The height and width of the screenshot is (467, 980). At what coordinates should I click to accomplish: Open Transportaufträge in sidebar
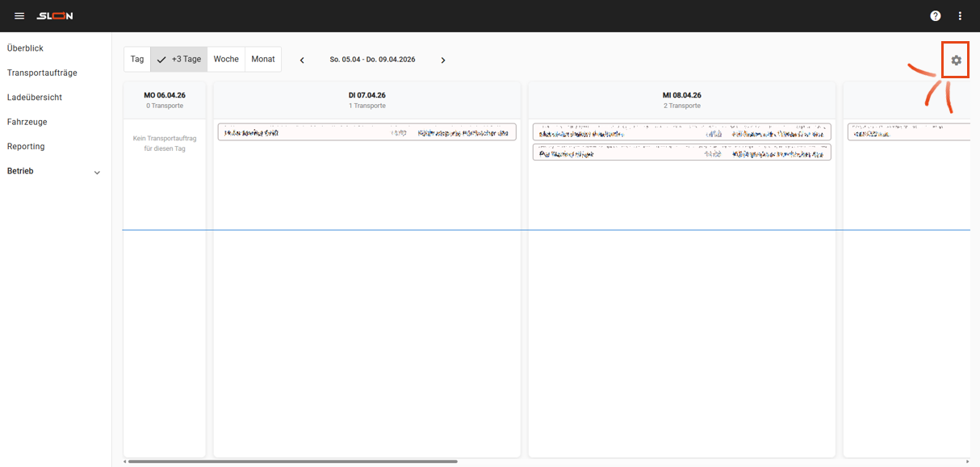[42, 73]
